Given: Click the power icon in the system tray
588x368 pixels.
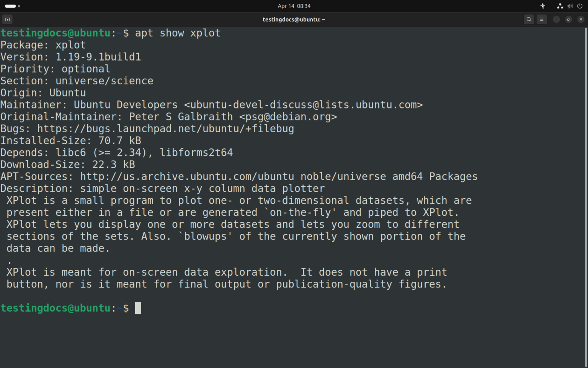Looking at the screenshot, I should pyautogui.click(x=580, y=6).
